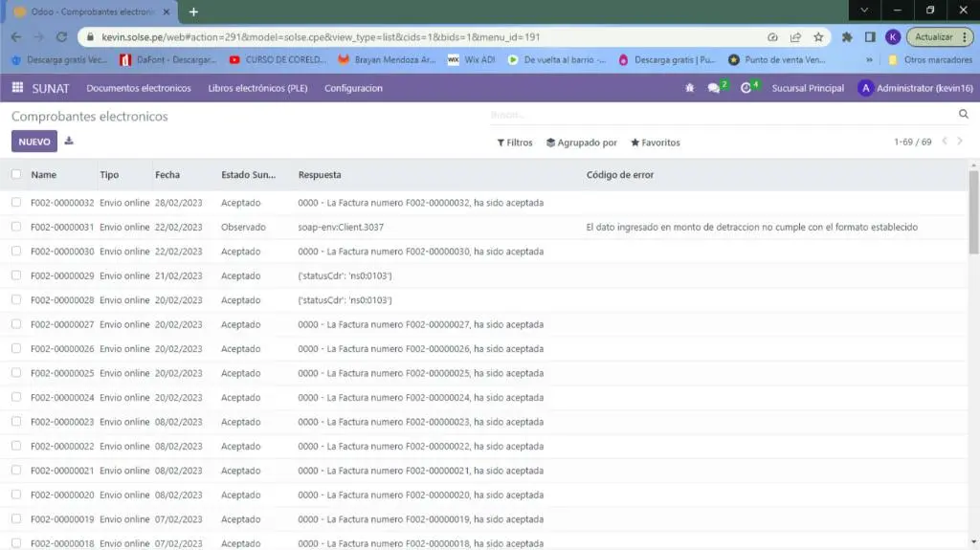This screenshot has width=980, height=550.
Task: Go to next page of records arrow
Action: (960, 142)
